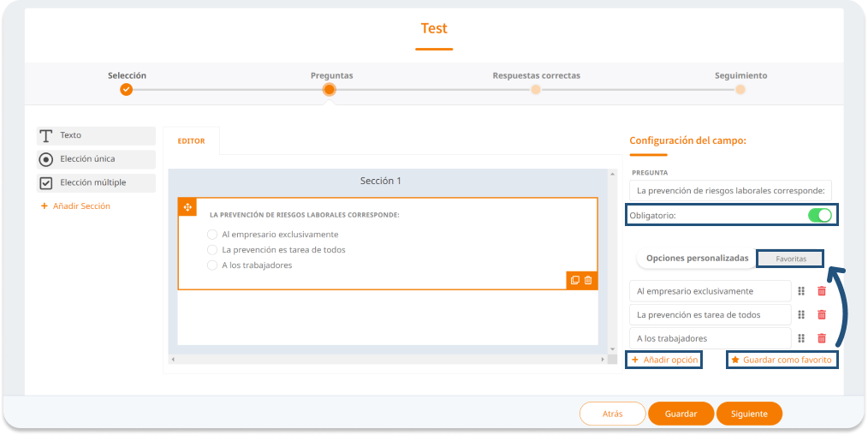
Task: Open the Opciones personalizadas tab
Action: click(x=697, y=258)
